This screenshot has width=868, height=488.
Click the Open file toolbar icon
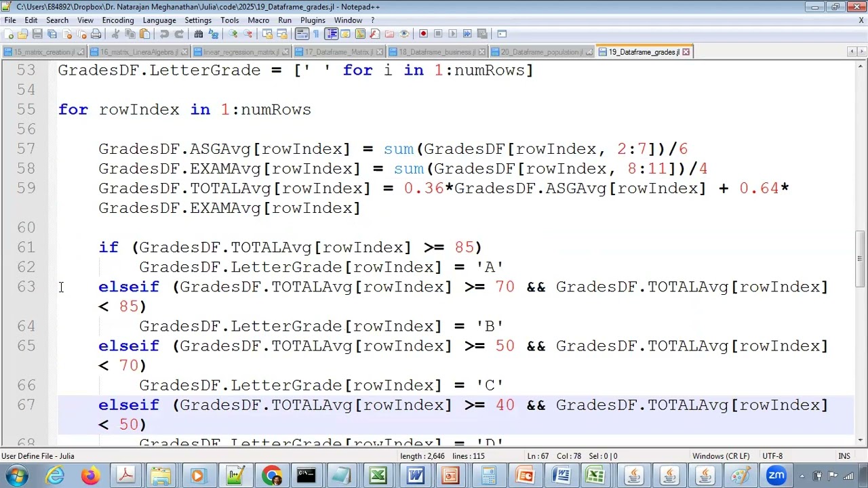point(22,34)
